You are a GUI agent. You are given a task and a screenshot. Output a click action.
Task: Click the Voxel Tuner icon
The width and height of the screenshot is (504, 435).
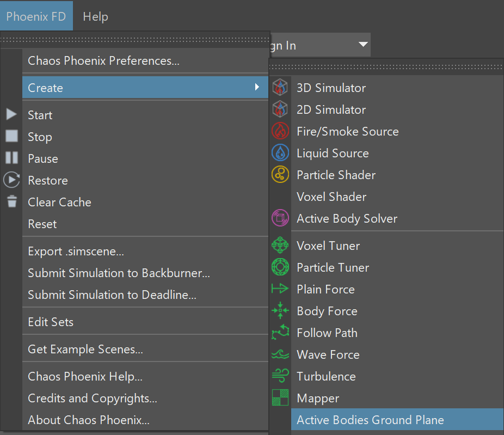[280, 246]
